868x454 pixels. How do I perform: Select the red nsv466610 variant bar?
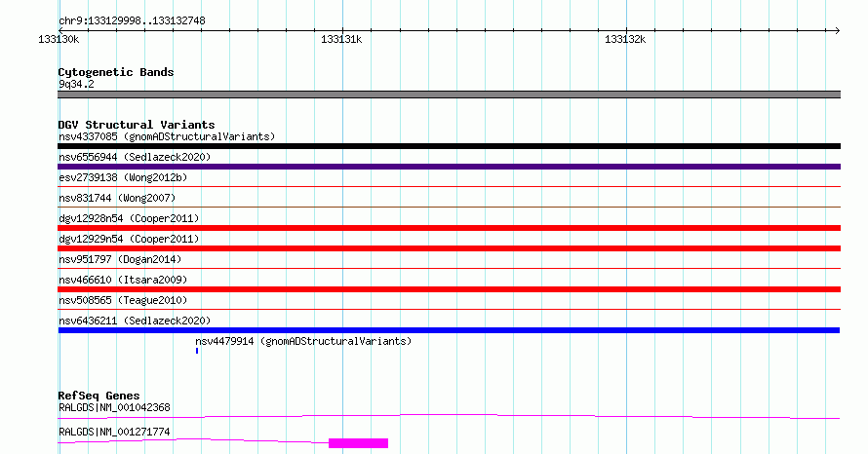[x=449, y=289]
